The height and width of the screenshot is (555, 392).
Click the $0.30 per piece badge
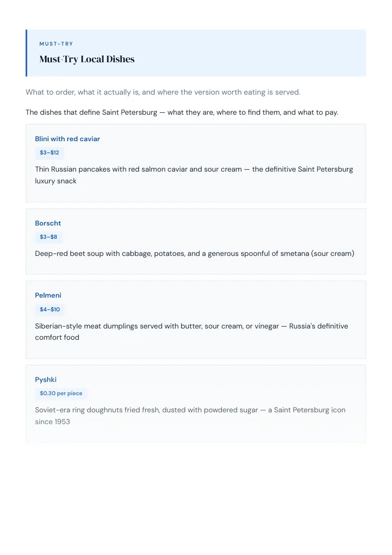61,393
